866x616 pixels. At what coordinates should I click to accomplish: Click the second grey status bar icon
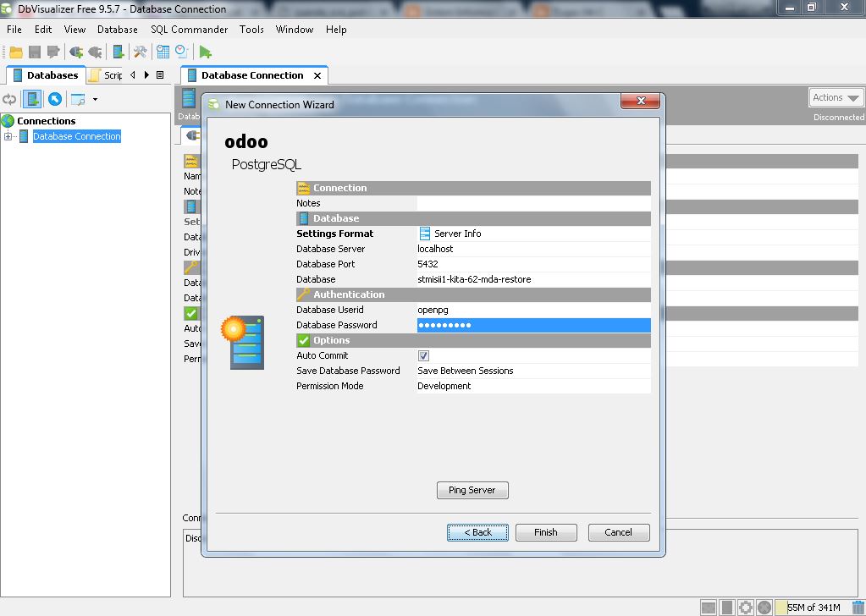[x=727, y=608]
